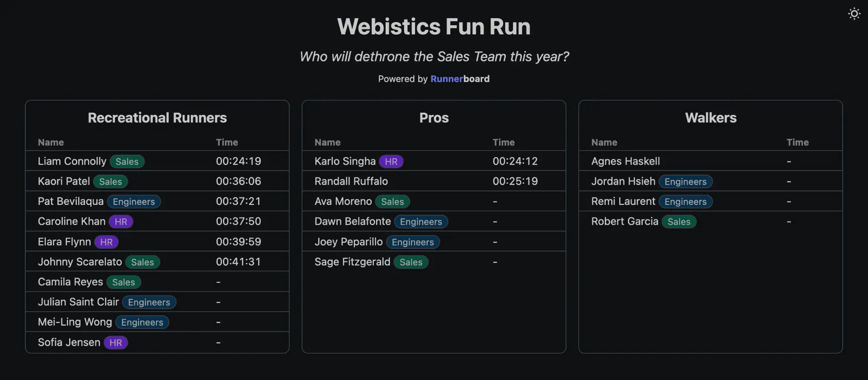This screenshot has height=380, width=868.
Task: Select the Engineers tag beside Pat Bevilaqua
Action: click(x=133, y=202)
